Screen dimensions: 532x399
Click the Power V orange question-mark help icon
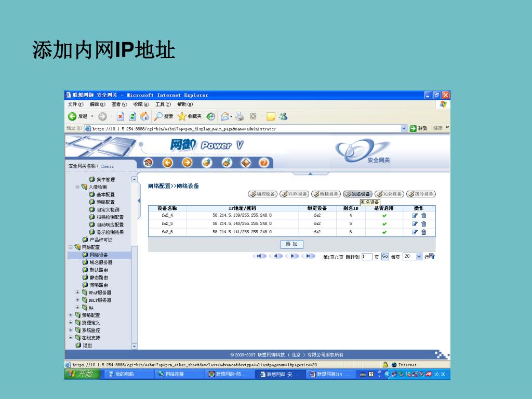pyautogui.click(x=263, y=163)
